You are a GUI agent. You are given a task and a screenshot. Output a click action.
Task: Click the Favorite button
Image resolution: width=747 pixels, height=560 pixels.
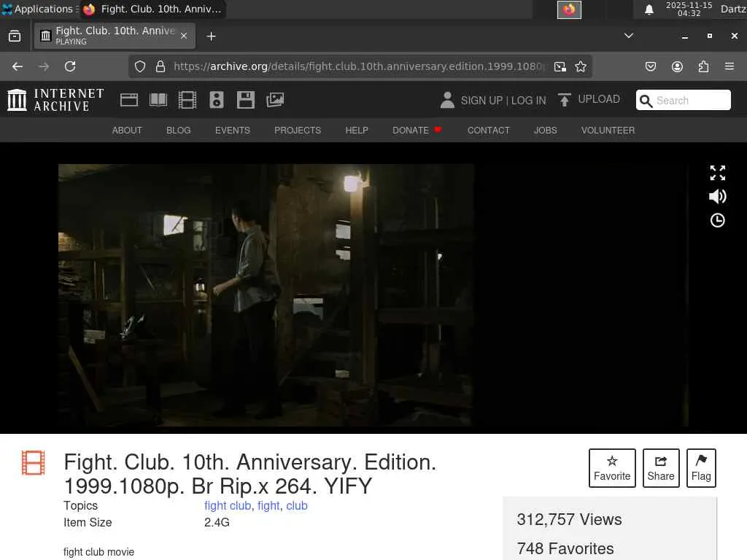(x=612, y=468)
